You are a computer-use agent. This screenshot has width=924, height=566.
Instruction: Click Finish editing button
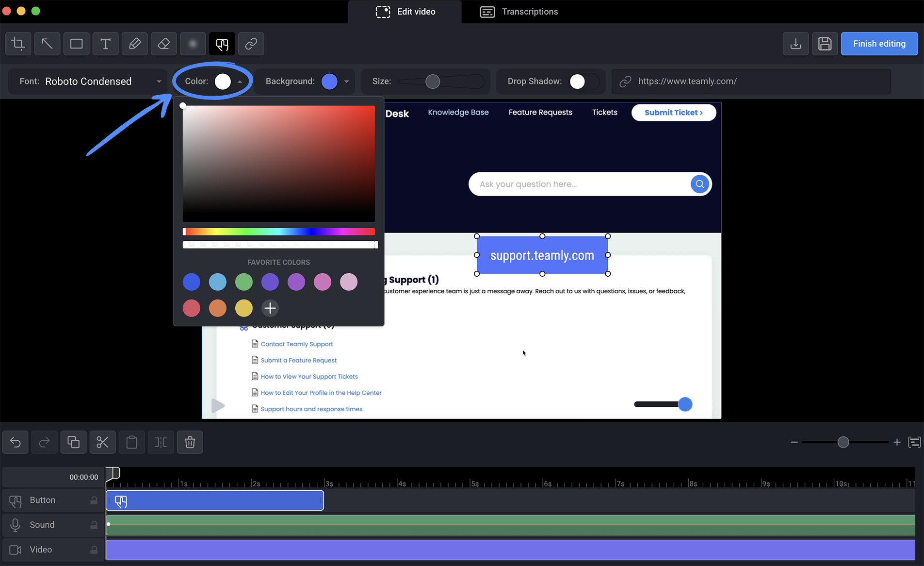[x=879, y=44]
